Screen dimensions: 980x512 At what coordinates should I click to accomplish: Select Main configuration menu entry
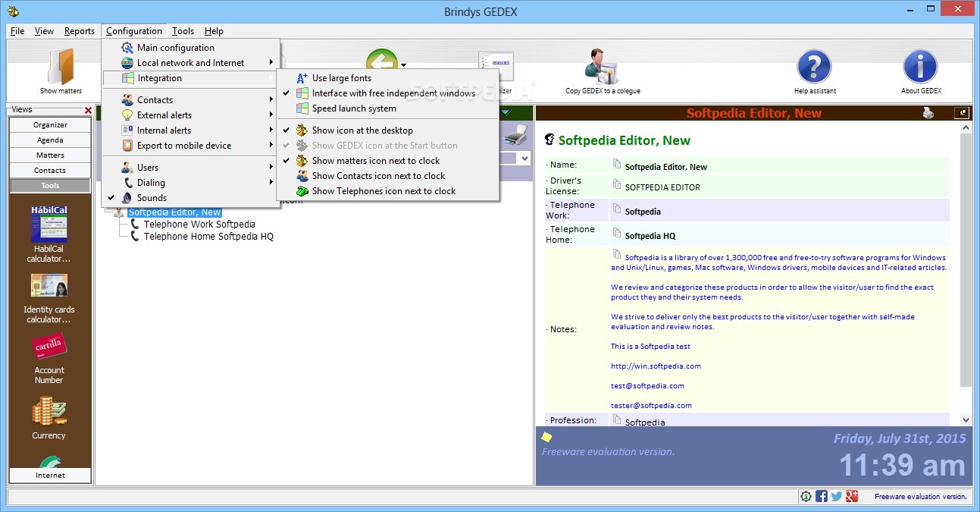point(190,48)
